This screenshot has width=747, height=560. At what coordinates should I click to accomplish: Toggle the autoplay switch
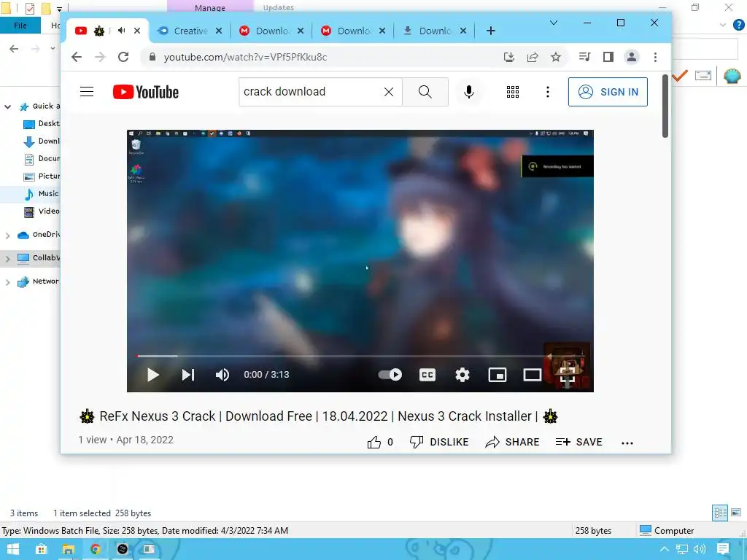(x=390, y=375)
